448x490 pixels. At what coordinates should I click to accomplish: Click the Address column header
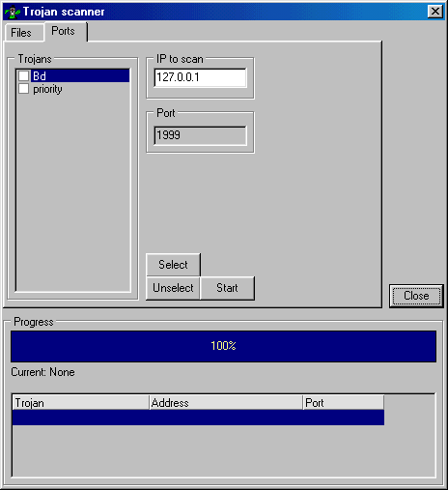click(226, 403)
